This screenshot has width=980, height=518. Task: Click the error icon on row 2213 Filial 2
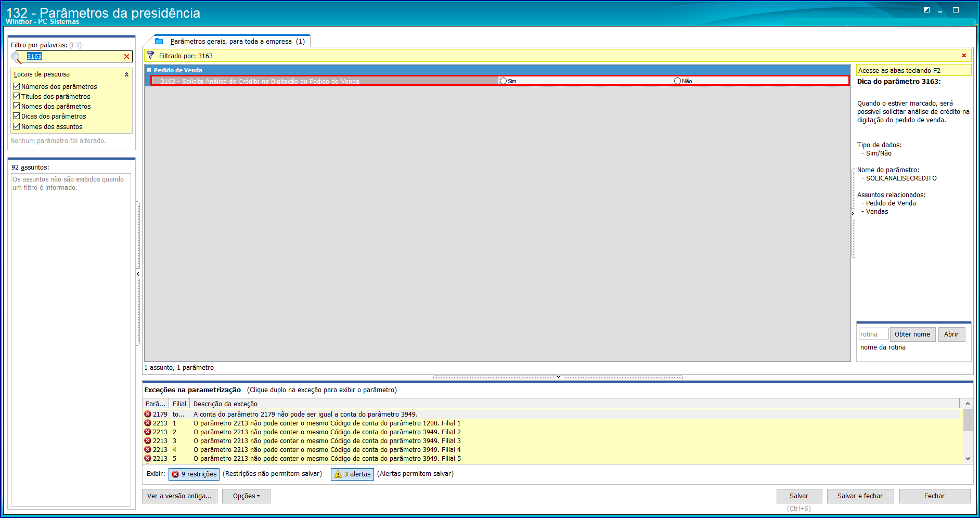pyautogui.click(x=148, y=432)
